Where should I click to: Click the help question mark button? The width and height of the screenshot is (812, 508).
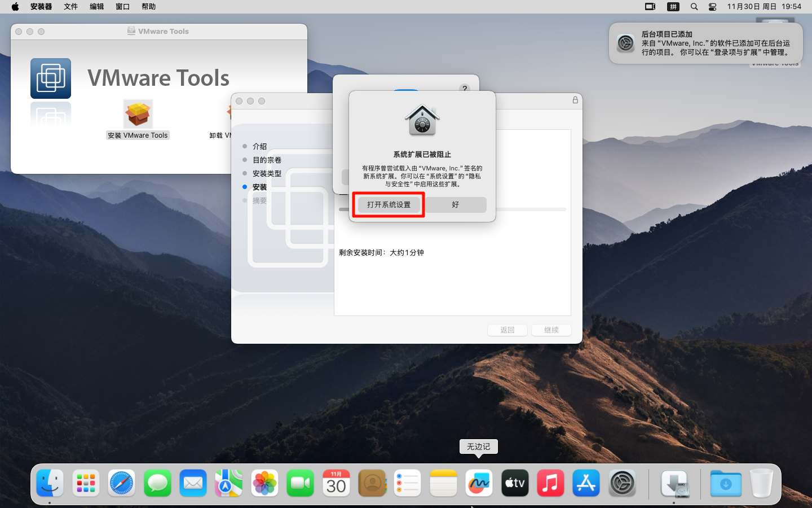point(464,88)
